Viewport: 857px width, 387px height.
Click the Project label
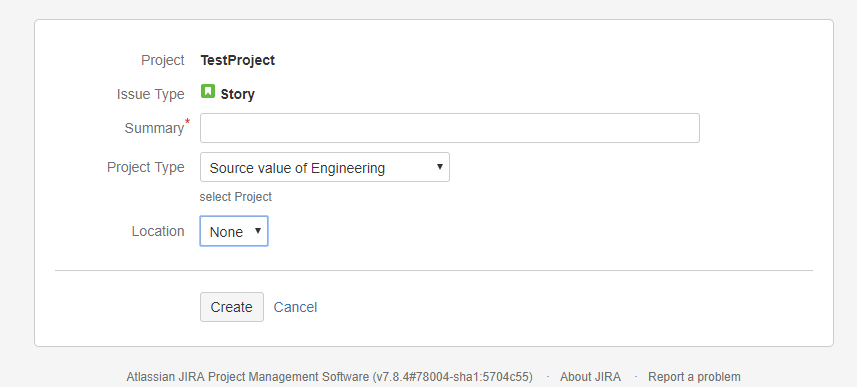[163, 60]
